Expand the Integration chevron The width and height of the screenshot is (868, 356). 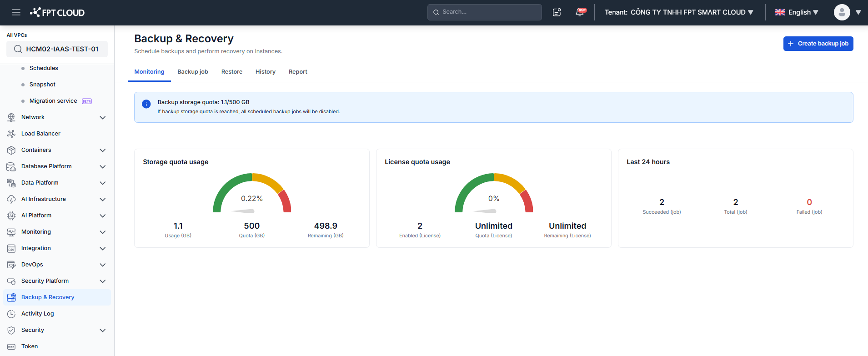coord(103,248)
